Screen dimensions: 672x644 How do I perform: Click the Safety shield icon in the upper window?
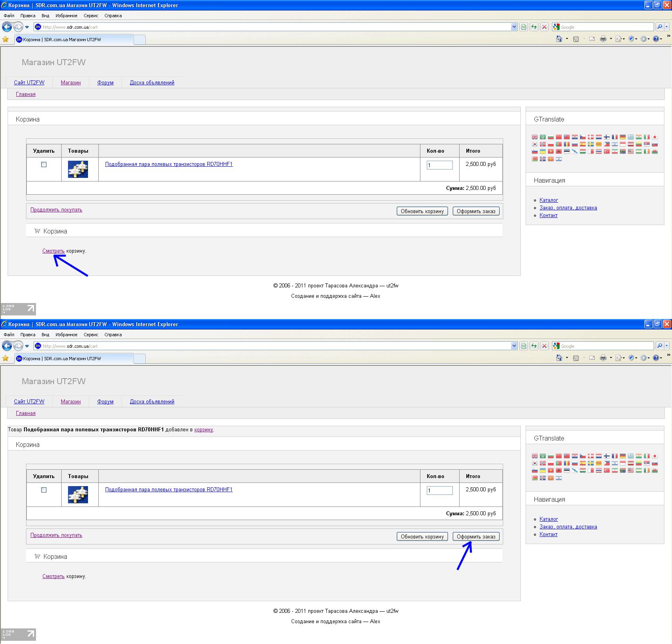pyautogui.click(x=631, y=39)
